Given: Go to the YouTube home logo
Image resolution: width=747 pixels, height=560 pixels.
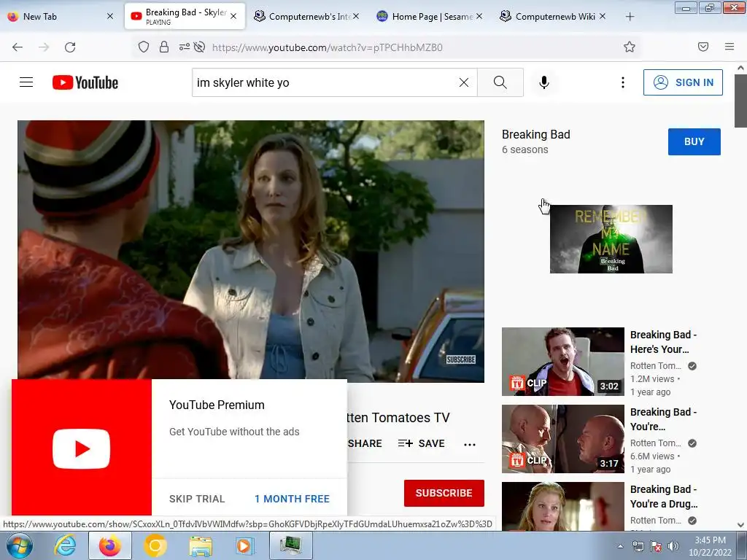Looking at the screenshot, I should [85, 82].
